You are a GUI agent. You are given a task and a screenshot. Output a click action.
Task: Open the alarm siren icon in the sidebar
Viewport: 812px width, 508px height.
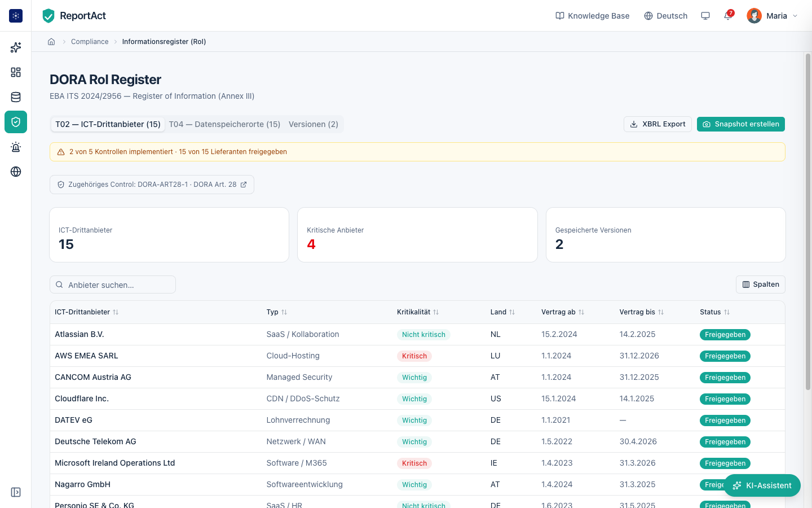16,147
